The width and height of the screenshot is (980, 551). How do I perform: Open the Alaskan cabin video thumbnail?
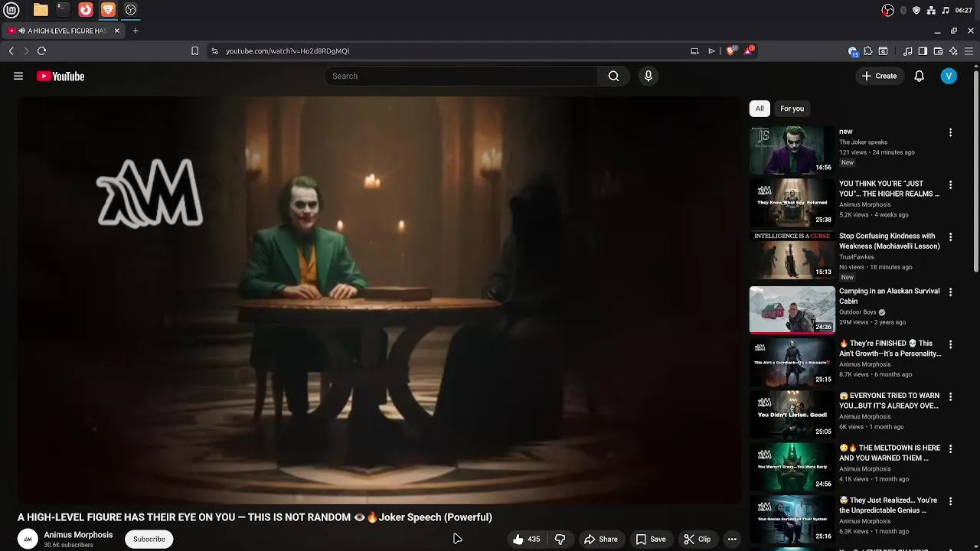coord(792,310)
